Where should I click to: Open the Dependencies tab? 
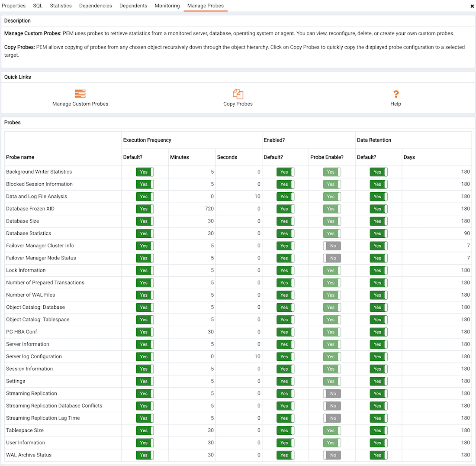(x=95, y=6)
